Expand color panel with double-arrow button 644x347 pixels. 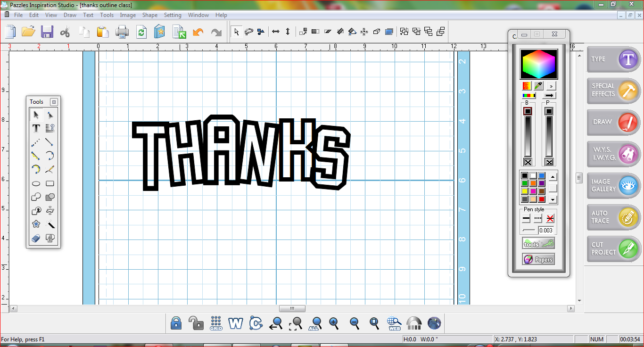[551, 86]
